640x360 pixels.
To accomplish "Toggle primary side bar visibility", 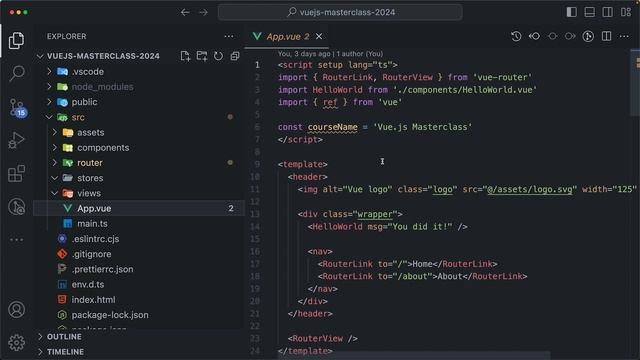I will tap(571, 12).
